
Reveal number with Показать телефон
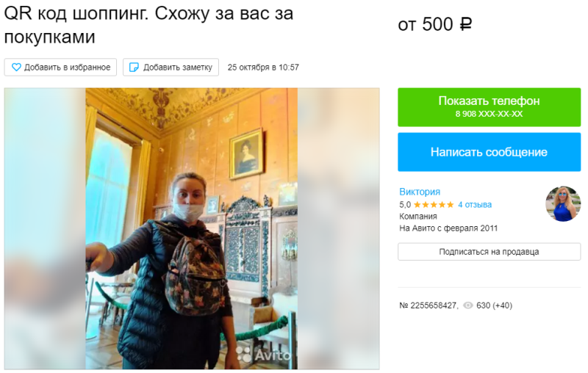[489, 107]
